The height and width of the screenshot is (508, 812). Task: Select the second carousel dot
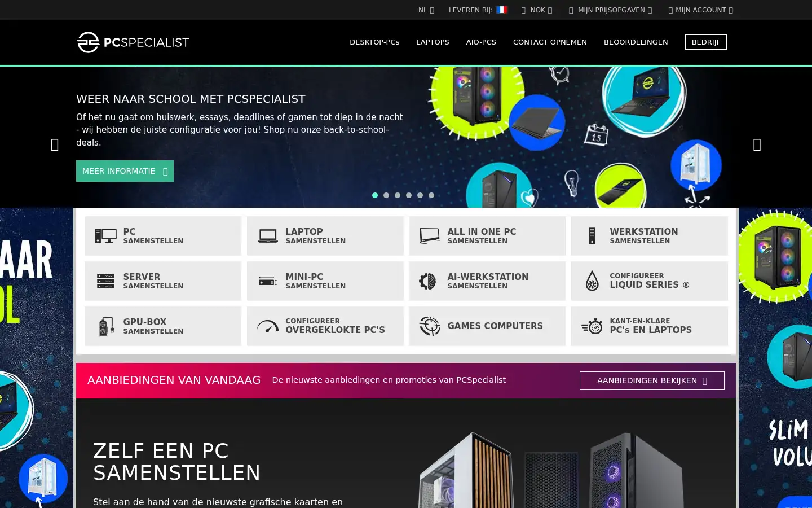pyautogui.click(x=386, y=195)
